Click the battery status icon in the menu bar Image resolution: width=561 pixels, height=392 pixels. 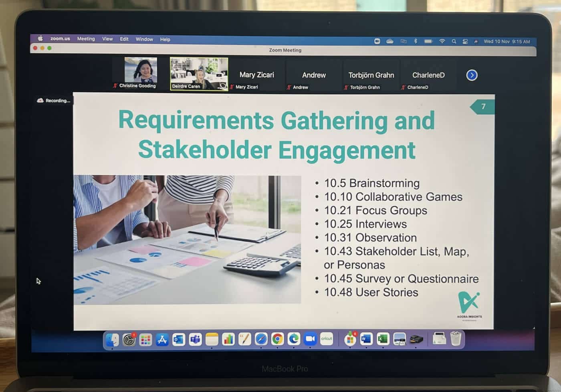(x=428, y=41)
